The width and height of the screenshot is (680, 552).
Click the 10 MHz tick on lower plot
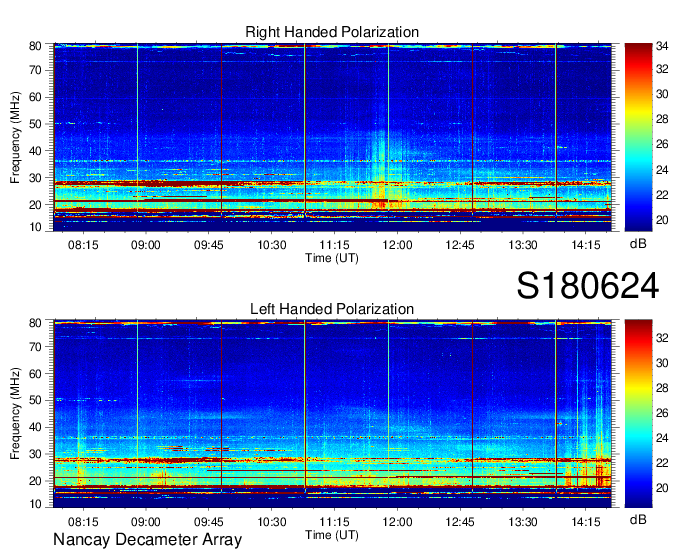(x=35, y=505)
